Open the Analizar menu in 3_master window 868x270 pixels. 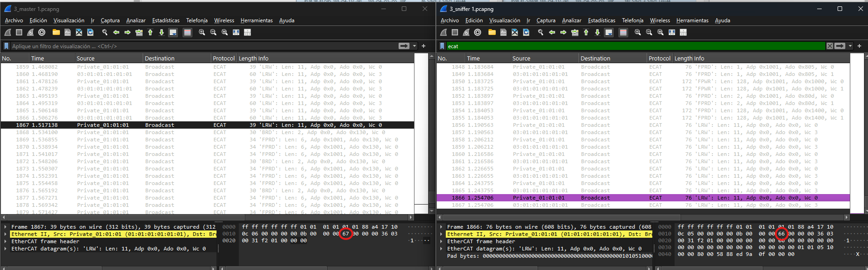[x=136, y=20]
